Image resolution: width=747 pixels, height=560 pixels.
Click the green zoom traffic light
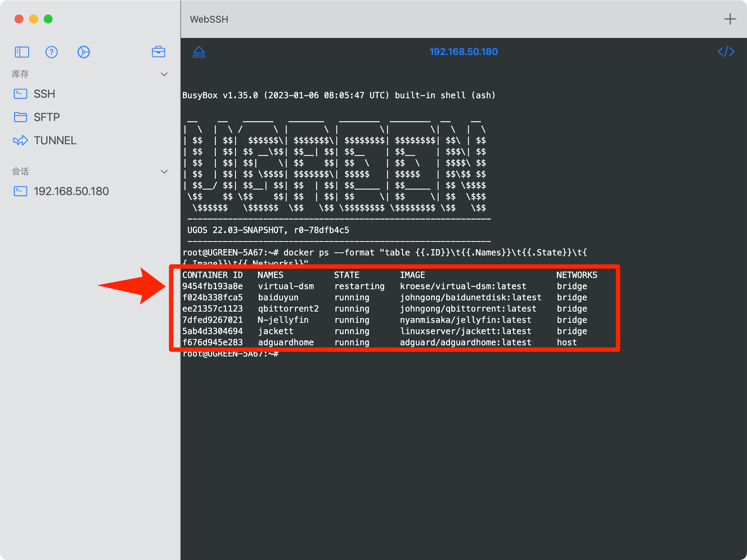tap(48, 19)
